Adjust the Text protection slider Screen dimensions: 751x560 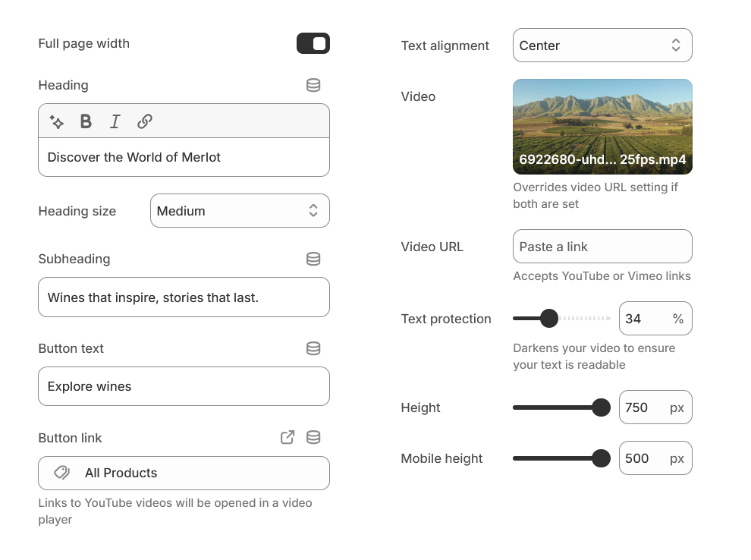tap(548, 318)
